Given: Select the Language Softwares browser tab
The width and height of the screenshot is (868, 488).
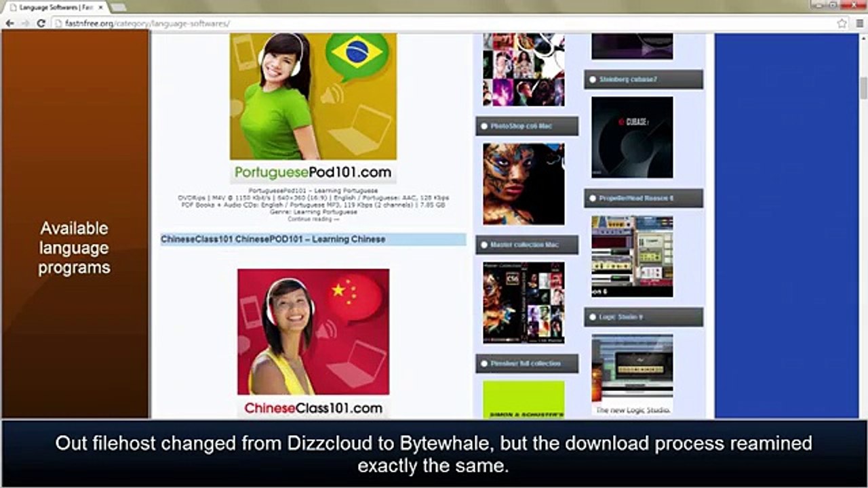Looking at the screenshot, I should 54,7.
